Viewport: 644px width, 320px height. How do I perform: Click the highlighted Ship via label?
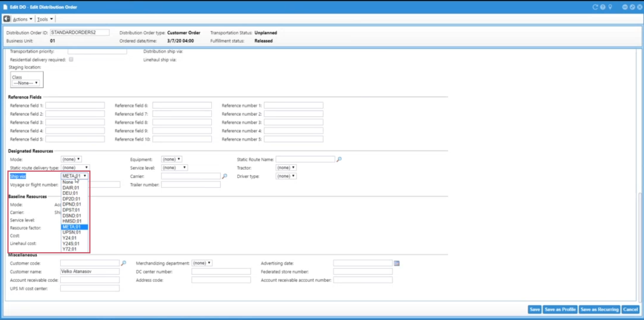(x=18, y=176)
